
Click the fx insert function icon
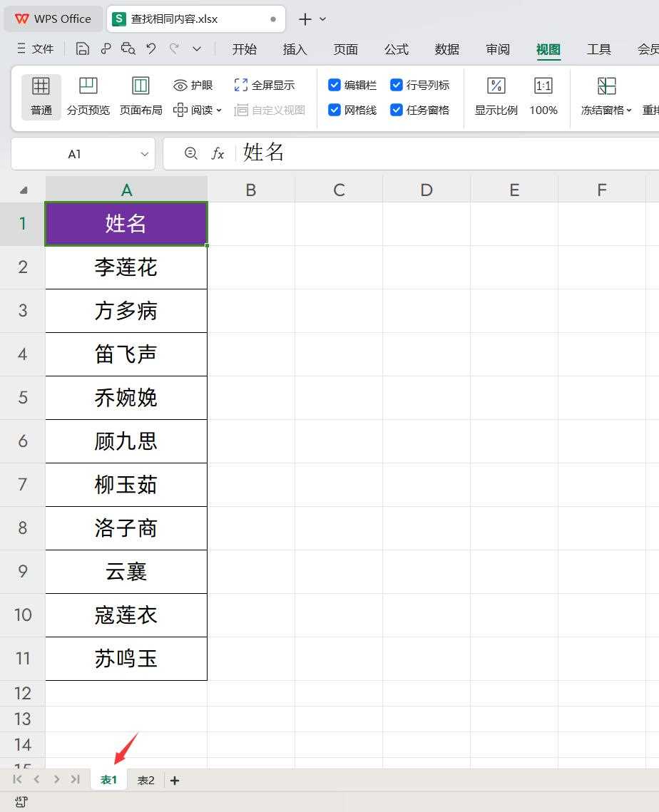[218, 153]
